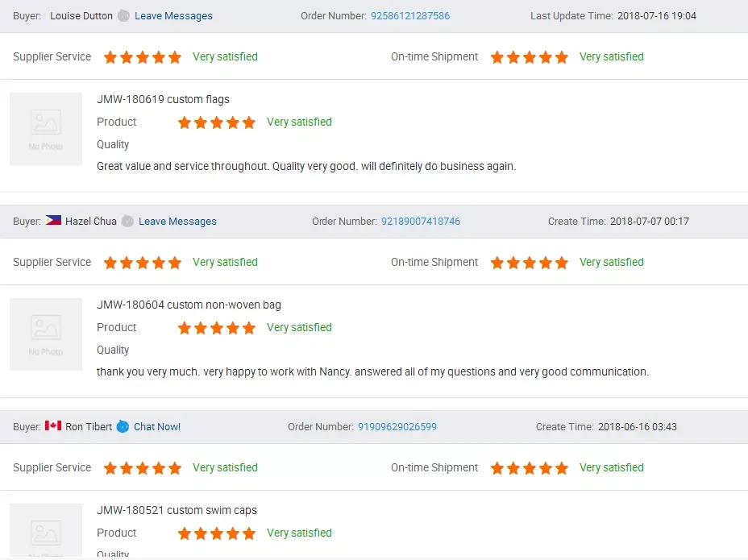Click the custom swim caps photo placeholder
Screen dimensions: 748x560
(x=46, y=531)
